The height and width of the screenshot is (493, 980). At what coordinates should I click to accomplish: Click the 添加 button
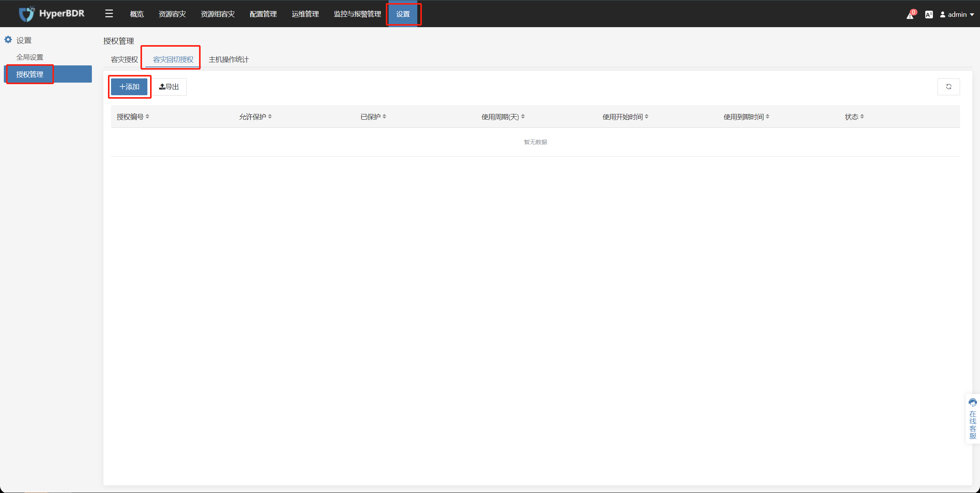[x=129, y=87]
